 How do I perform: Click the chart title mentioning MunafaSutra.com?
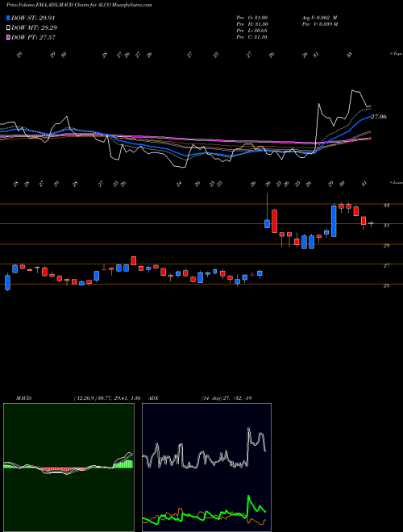pos(79,5)
